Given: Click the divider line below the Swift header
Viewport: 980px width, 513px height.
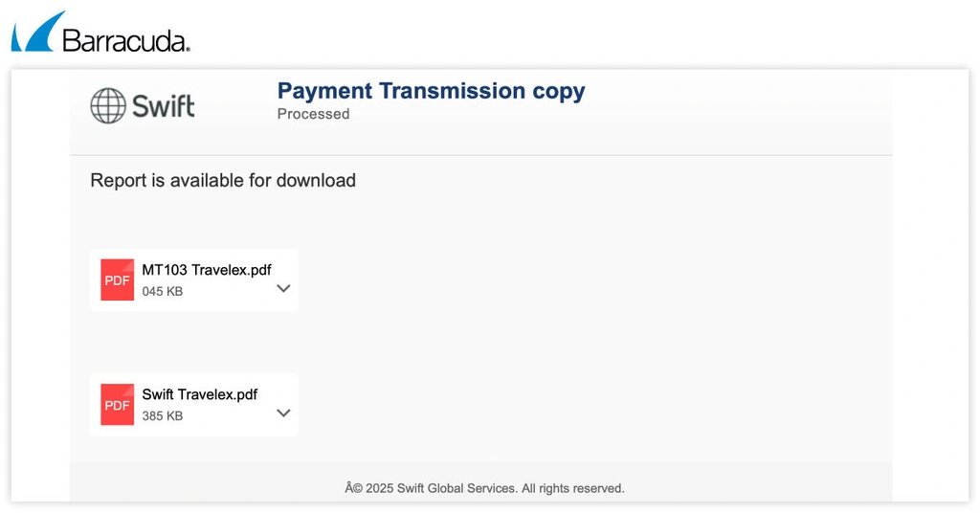Looking at the screenshot, I should click(x=480, y=155).
